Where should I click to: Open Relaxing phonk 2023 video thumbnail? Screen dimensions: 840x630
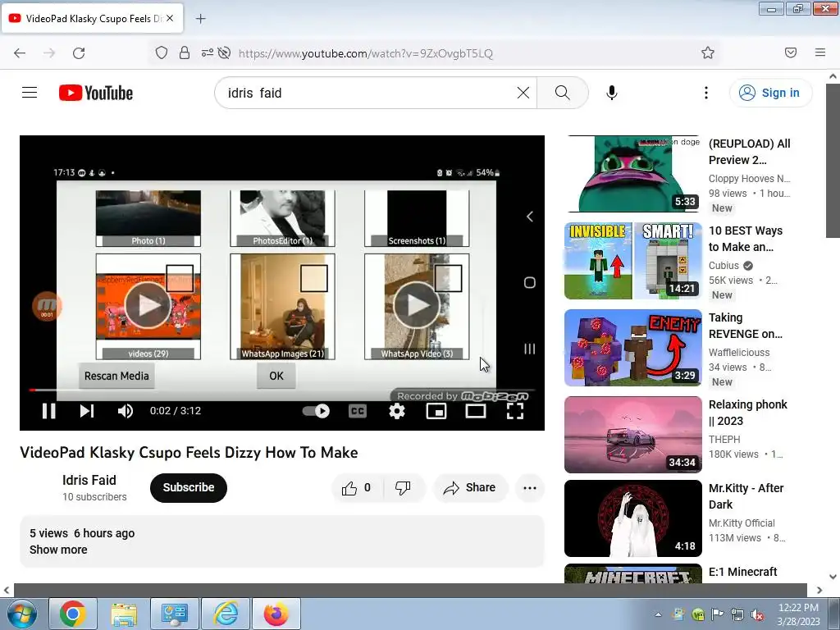pos(633,435)
